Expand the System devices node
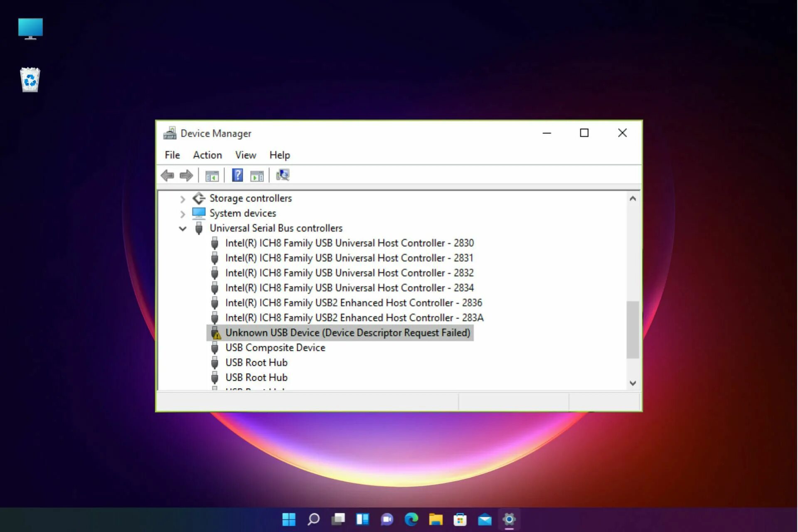 (x=182, y=214)
